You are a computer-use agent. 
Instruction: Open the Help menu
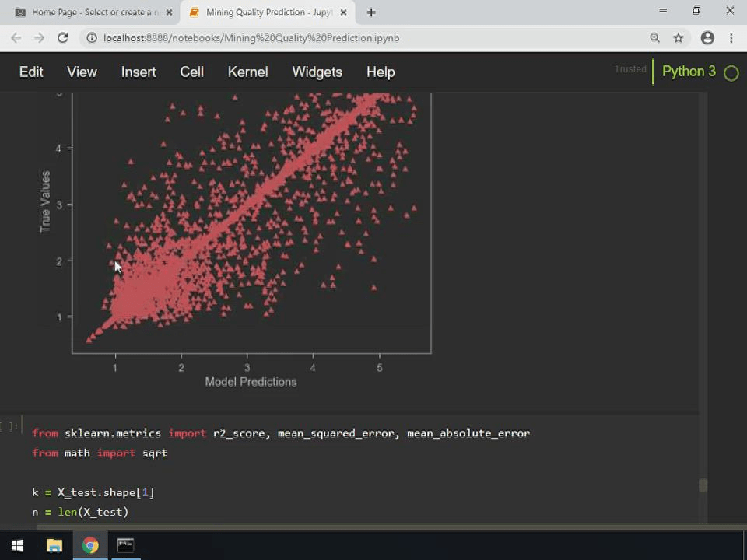click(x=381, y=72)
